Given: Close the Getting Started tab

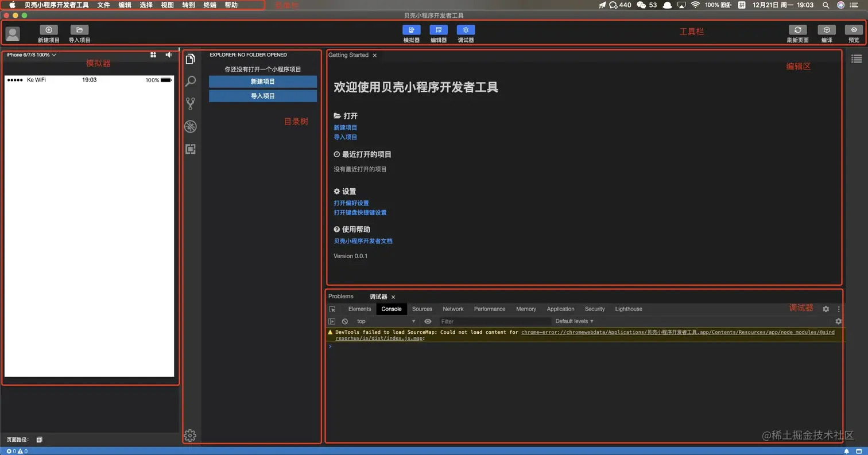Looking at the screenshot, I should (375, 56).
